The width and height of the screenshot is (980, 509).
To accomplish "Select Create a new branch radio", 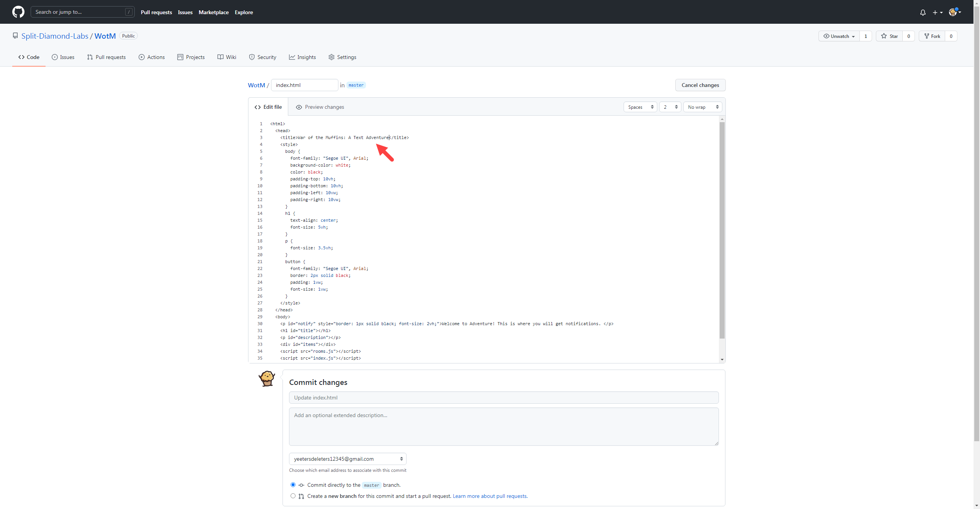I will [293, 496].
